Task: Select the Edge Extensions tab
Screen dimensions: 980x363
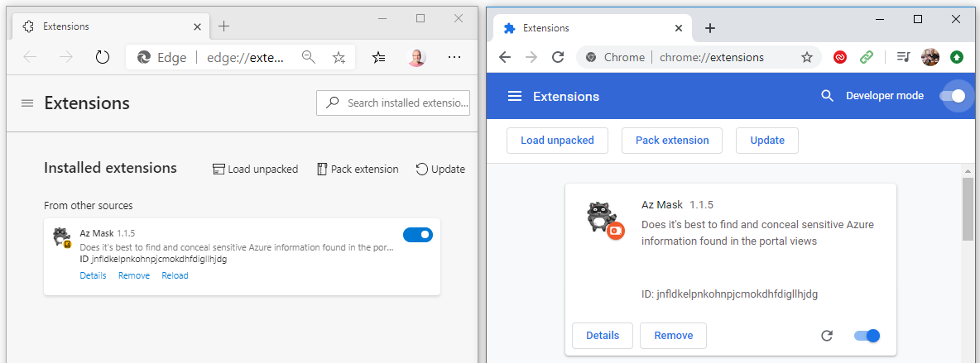Action: tap(113, 26)
